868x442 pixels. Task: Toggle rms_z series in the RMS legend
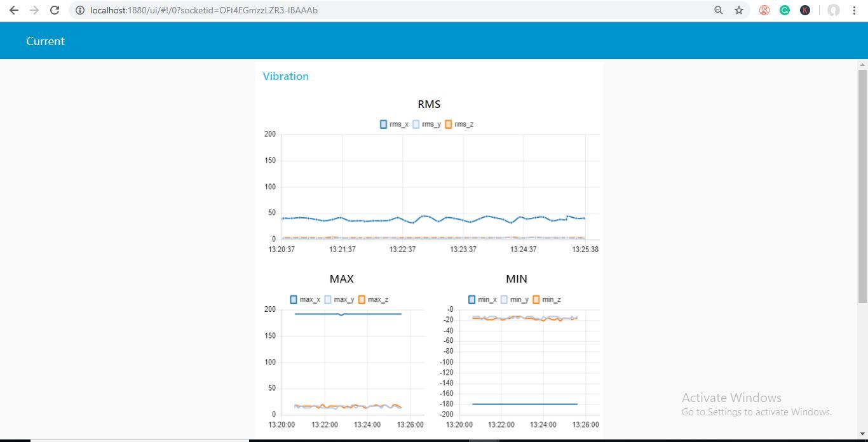pos(463,124)
